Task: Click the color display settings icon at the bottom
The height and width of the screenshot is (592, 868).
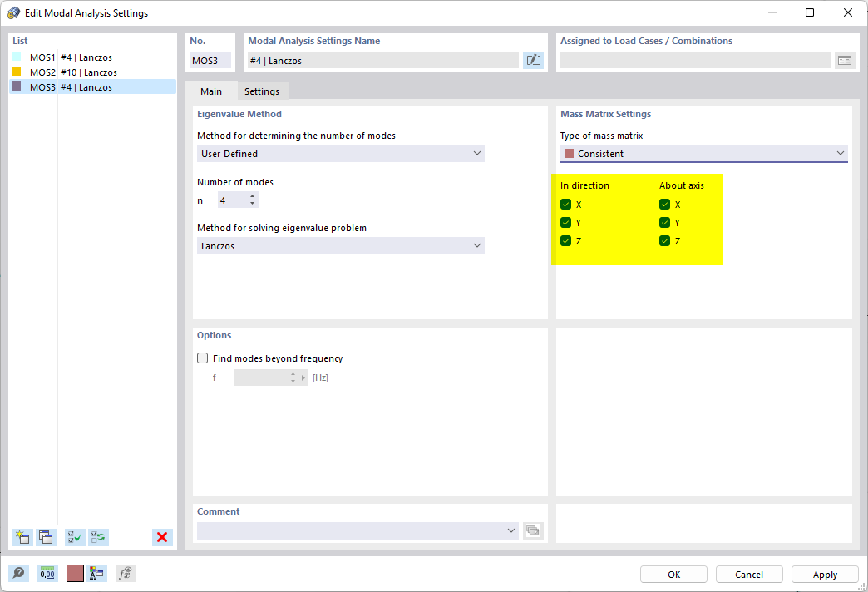Action: pyautogui.click(x=96, y=573)
